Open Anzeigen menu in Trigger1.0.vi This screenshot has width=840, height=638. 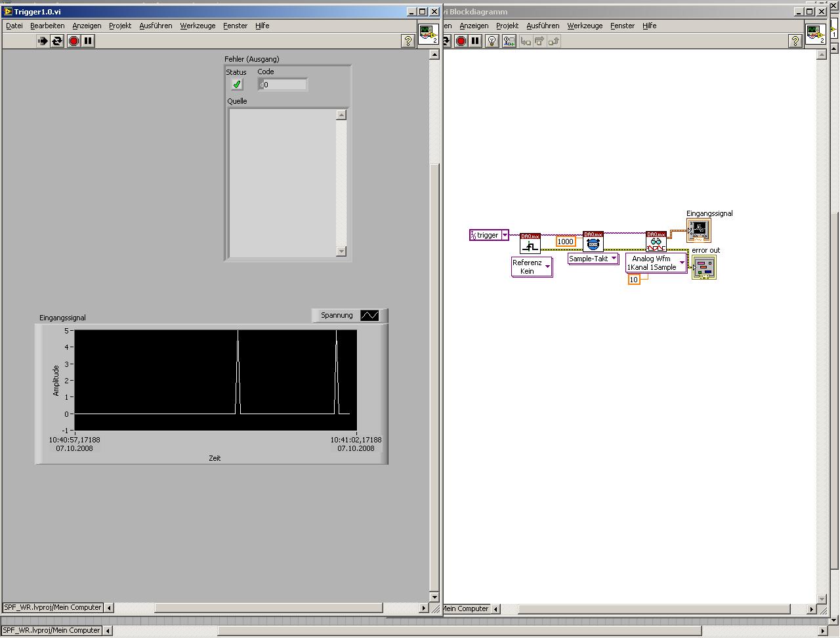pos(87,26)
